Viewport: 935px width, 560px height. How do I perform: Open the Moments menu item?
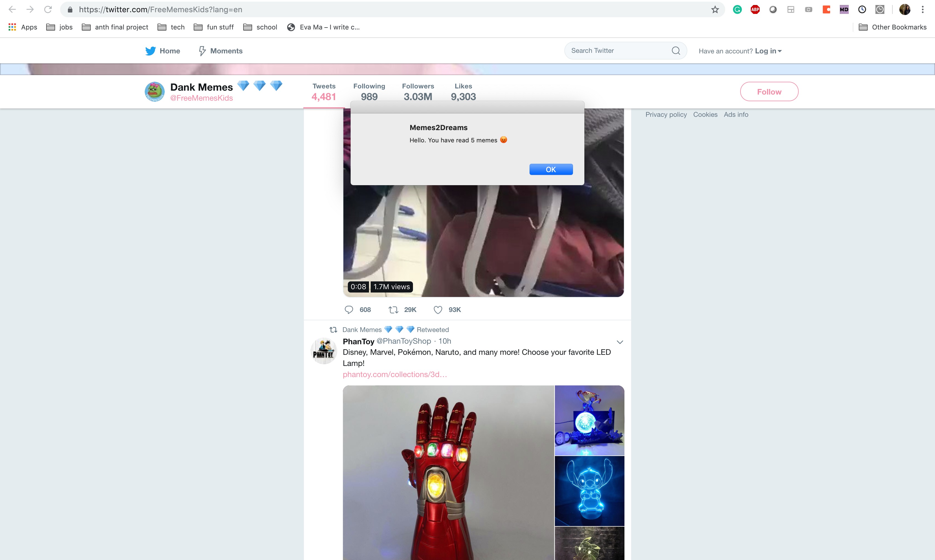tap(221, 51)
